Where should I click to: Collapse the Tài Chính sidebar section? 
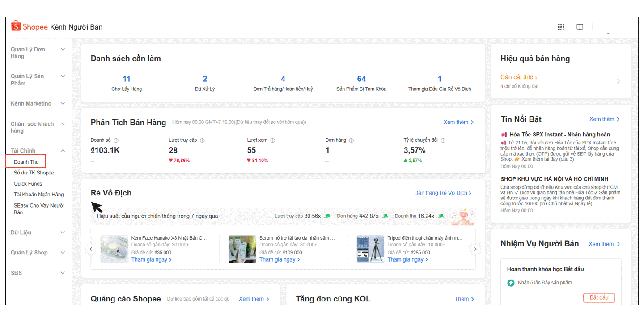pyautogui.click(x=63, y=151)
